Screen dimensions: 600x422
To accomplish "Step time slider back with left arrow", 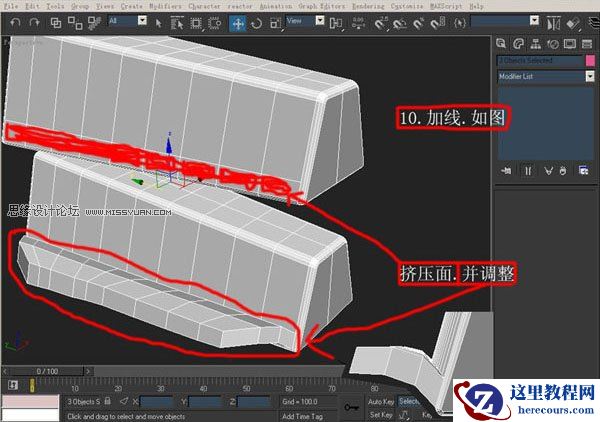I will tap(5, 371).
